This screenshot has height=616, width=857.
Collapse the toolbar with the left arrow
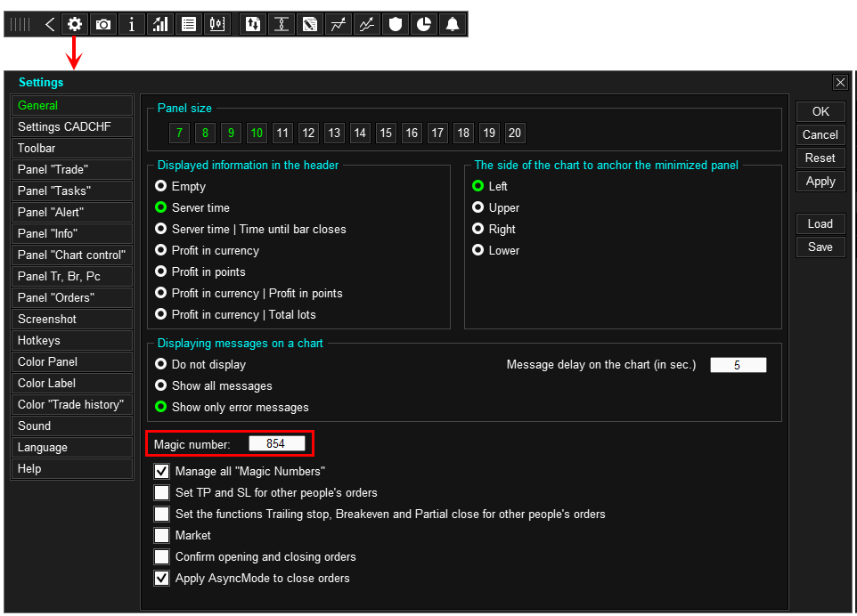[50, 24]
